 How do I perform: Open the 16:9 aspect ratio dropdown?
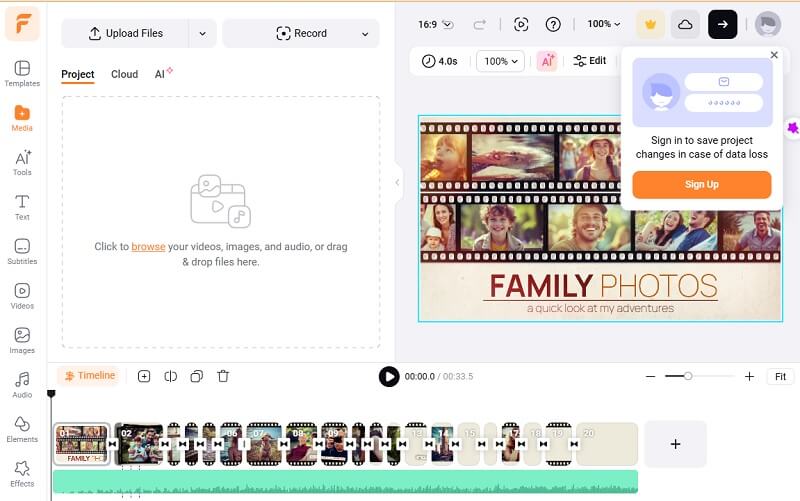point(434,24)
